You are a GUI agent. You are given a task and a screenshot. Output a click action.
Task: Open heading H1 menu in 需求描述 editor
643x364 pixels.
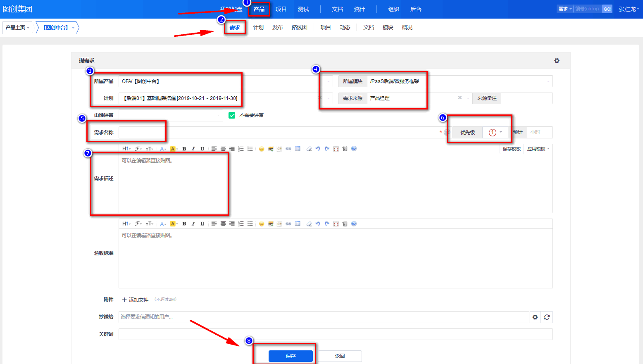126,149
